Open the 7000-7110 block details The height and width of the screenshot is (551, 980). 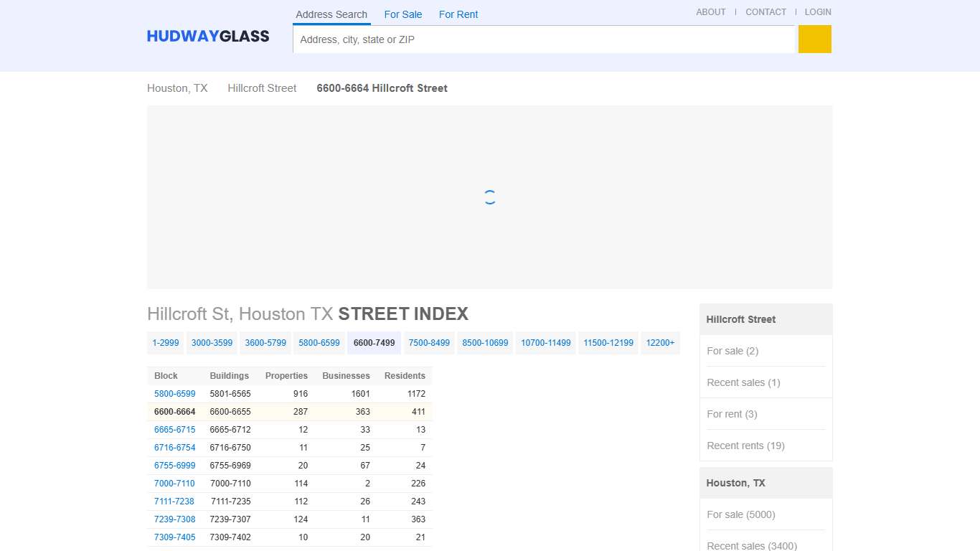[x=174, y=483]
